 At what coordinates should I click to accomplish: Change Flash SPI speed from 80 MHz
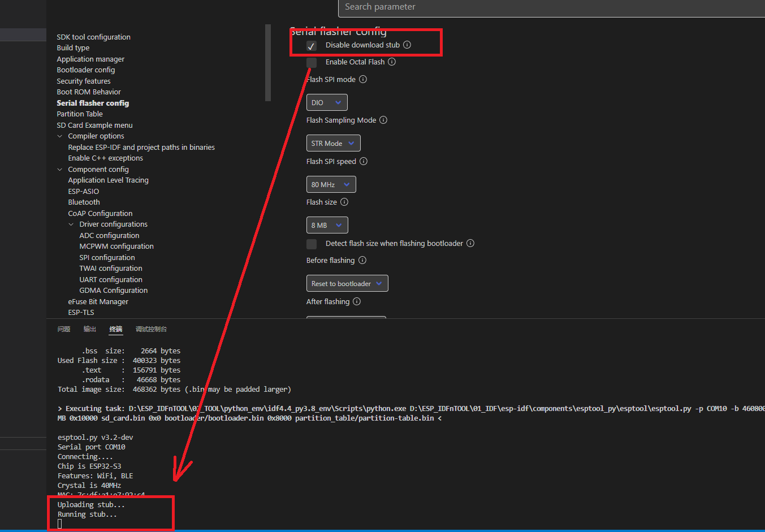[x=331, y=184]
